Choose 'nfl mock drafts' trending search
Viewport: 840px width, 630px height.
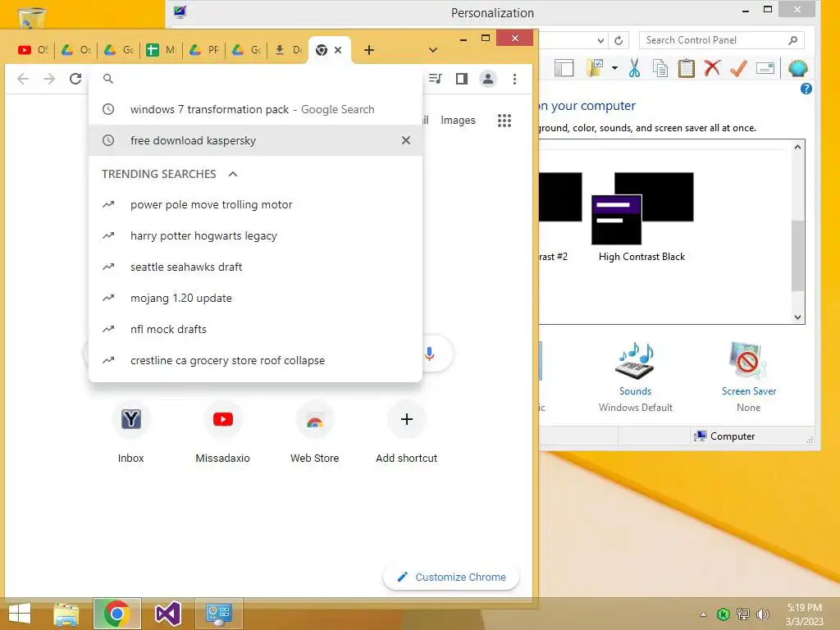click(x=256, y=329)
